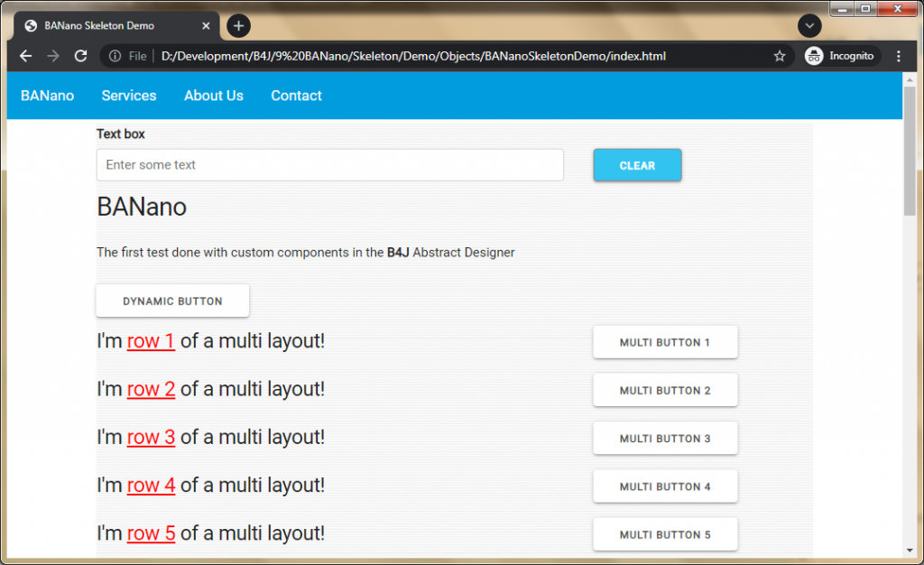This screenshot has height=565, width=924.
Task: Click the Enter some text input field
Action: pos(329,165)
